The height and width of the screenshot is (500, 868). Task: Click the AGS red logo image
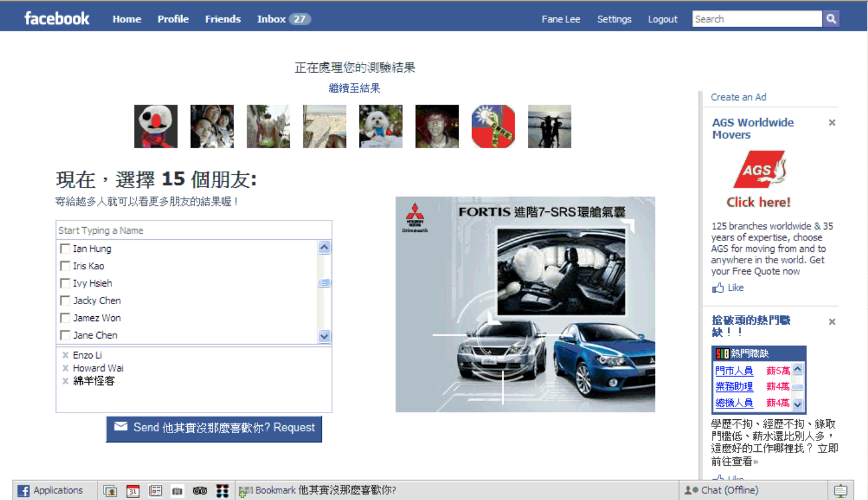759,170
